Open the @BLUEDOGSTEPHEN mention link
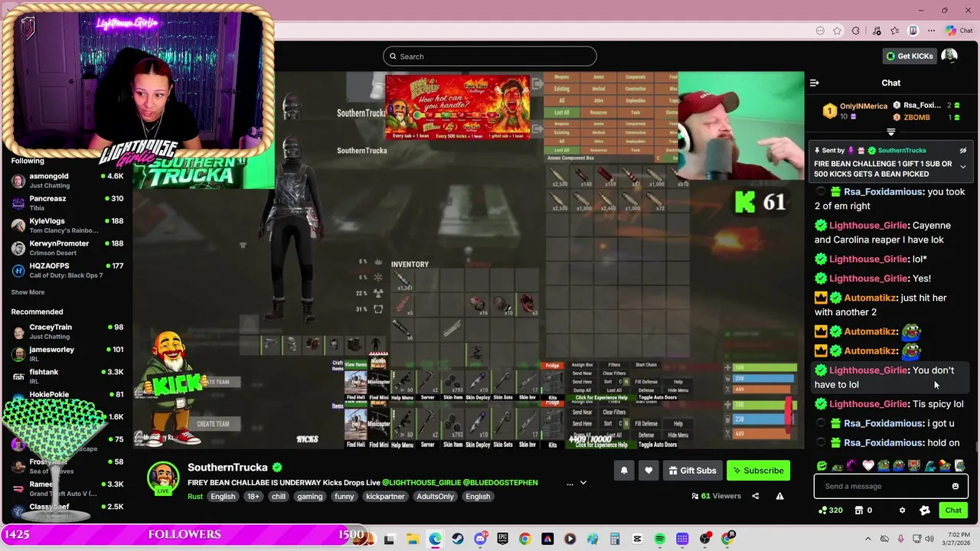 click(x=501, y=483)
